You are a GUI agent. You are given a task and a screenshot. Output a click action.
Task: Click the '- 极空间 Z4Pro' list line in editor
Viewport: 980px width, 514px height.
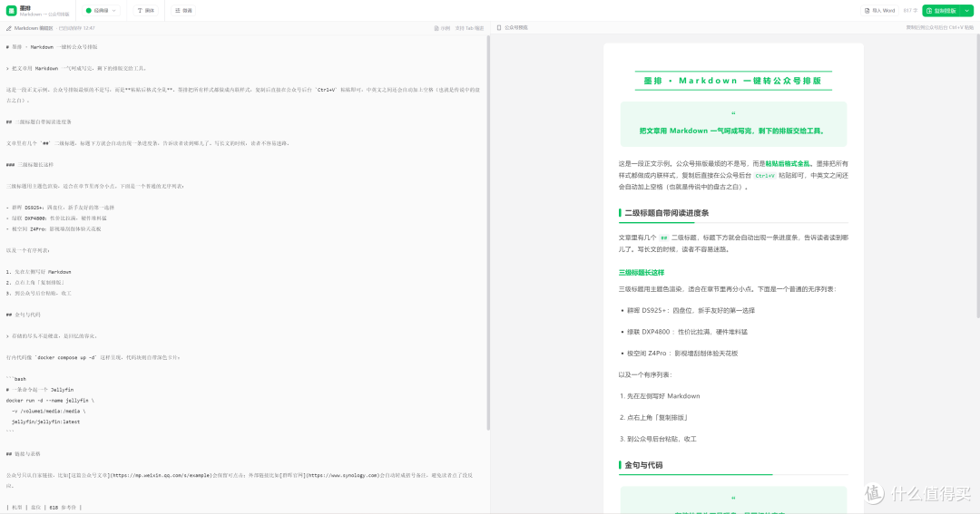[54, 228]
